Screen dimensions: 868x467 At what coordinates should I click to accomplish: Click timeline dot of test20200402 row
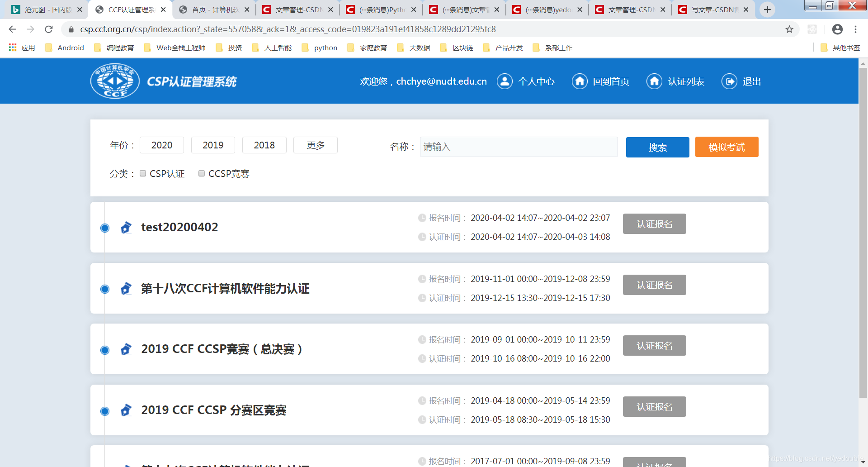tap(105, 228)
